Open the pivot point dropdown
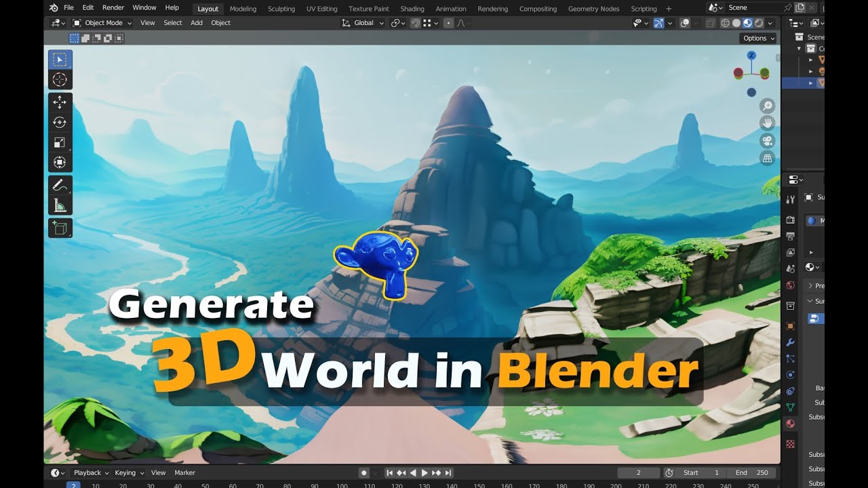The height and width of the screenshot is (488, 868). tap(398, 22)
